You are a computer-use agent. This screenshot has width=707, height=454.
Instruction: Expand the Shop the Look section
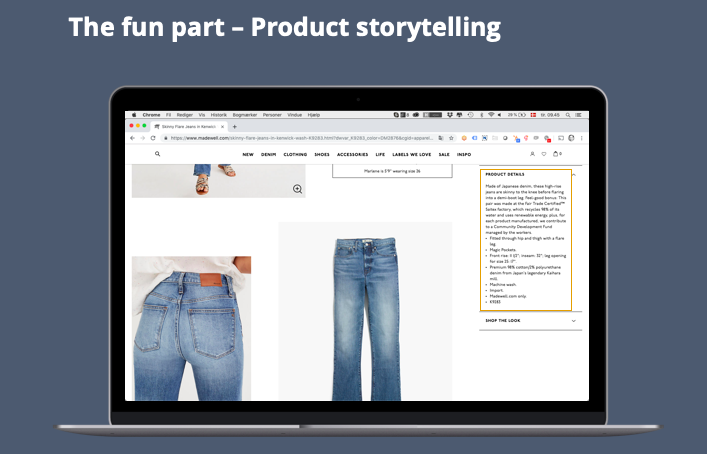point(574,320)
